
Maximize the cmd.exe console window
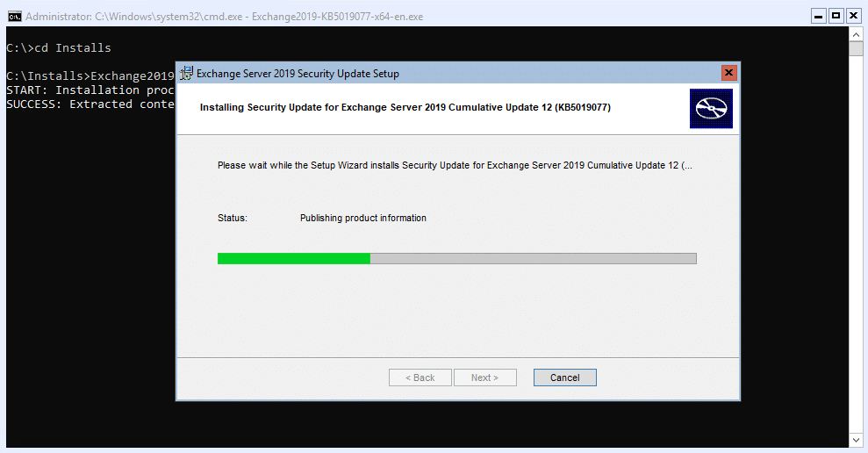pos(836,16)
